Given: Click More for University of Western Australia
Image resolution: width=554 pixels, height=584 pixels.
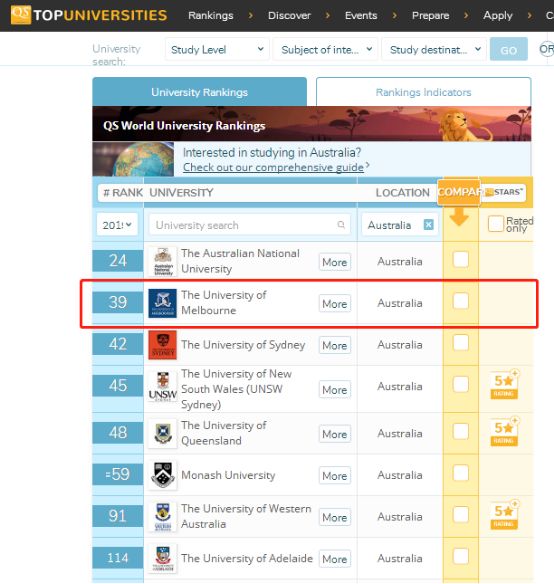Looking at the screenshot, I should 335,517.
